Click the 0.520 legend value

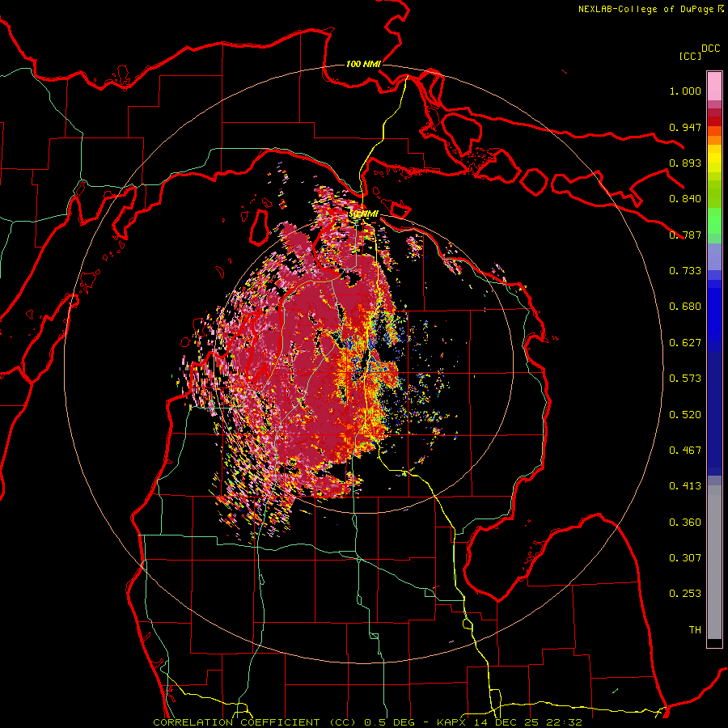(x=685, y=415)
